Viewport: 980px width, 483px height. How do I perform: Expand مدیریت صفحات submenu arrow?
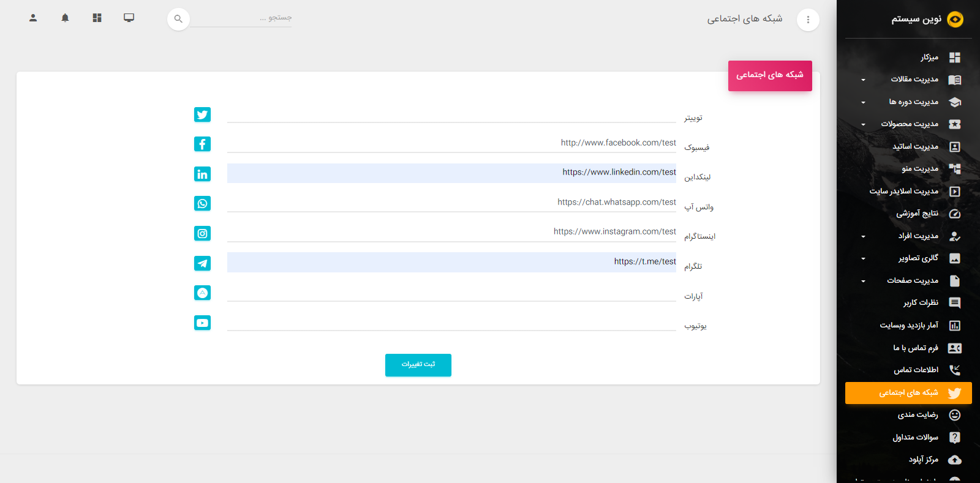coord(863,281)
